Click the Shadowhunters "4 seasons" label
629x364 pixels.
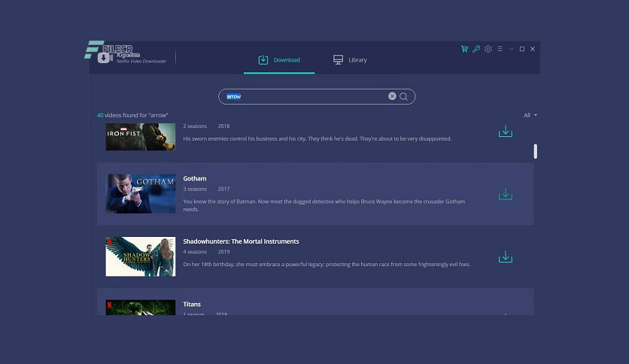pos(195,252)
